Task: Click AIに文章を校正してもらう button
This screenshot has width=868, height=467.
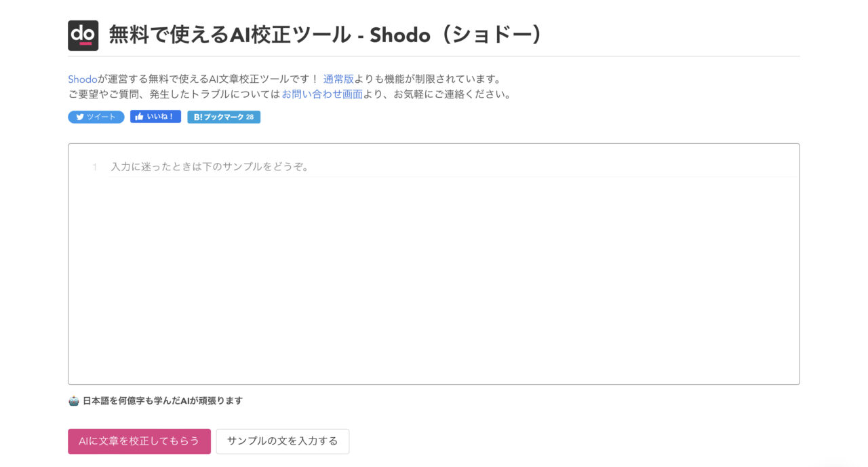Action: point(139,441)
